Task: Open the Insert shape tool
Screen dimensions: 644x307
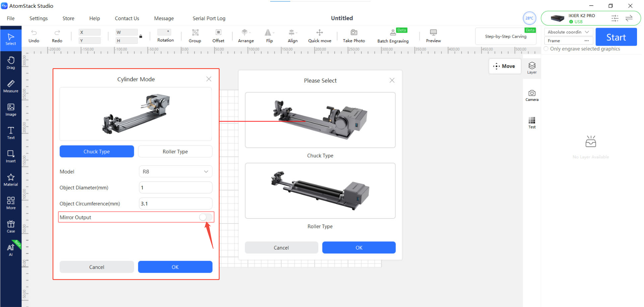Action: pos(11,156)
